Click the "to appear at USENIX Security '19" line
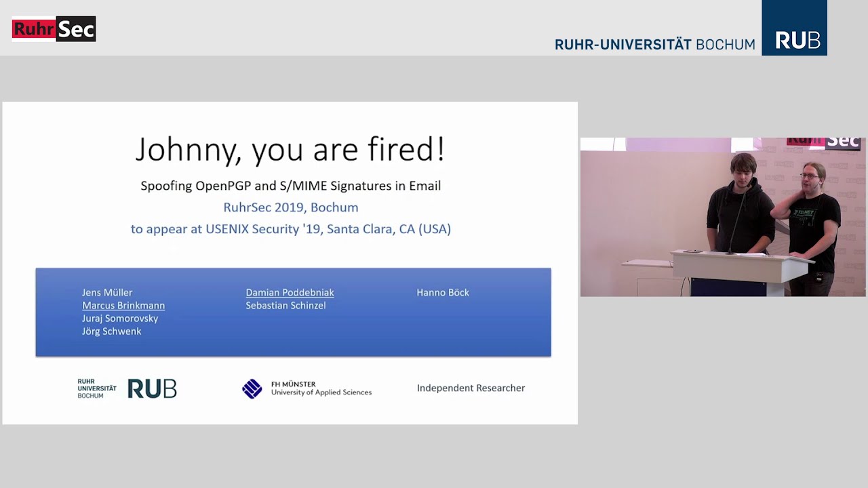Screen dimensions: 868x488 [x=291, y=229]
